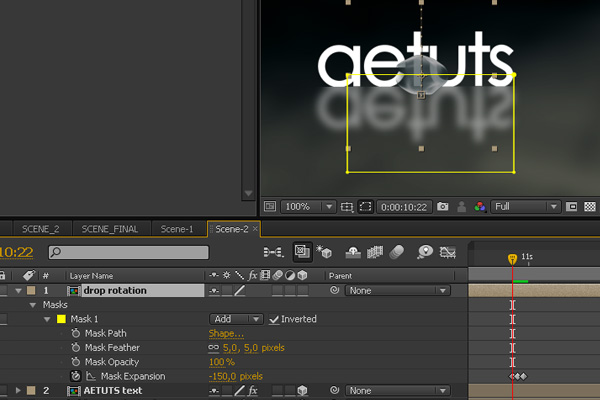Collapse the Mask 1 properties triangle
This screenshot has width=600, height=400.
pos(47,319)
